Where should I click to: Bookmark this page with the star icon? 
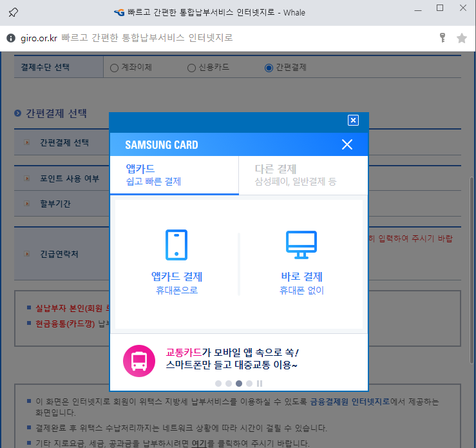(x=462, y=38)
